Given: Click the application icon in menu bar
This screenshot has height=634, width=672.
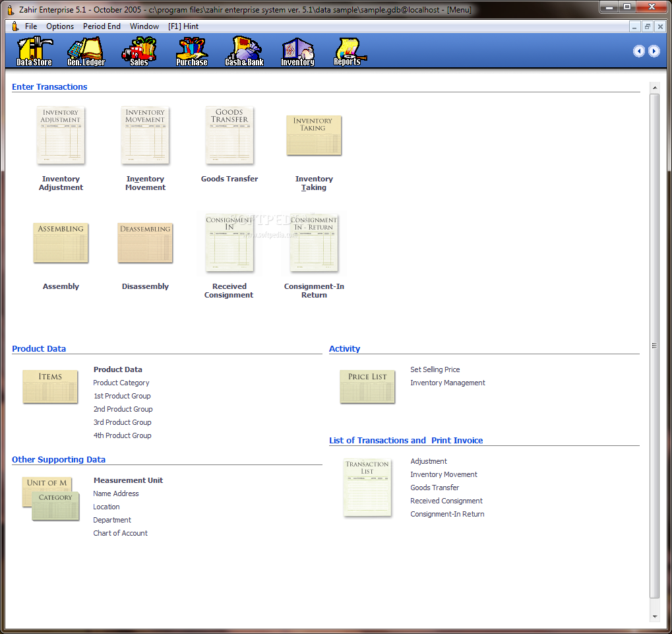Looking at the screenshot, I should (15, 26).
